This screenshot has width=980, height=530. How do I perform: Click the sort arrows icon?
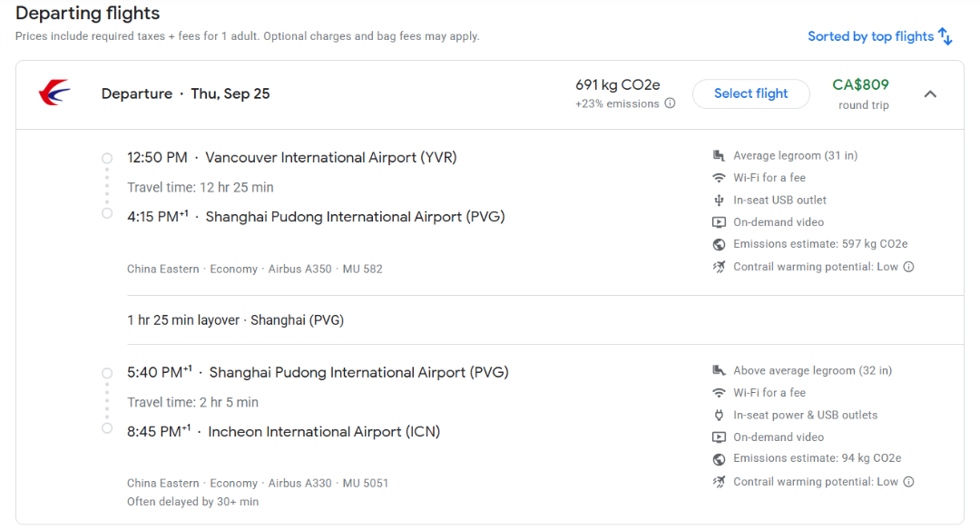point(946,36)
